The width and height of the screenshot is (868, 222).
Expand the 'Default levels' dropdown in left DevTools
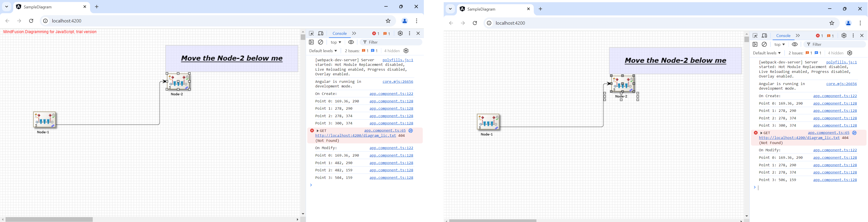click(323, 51)
